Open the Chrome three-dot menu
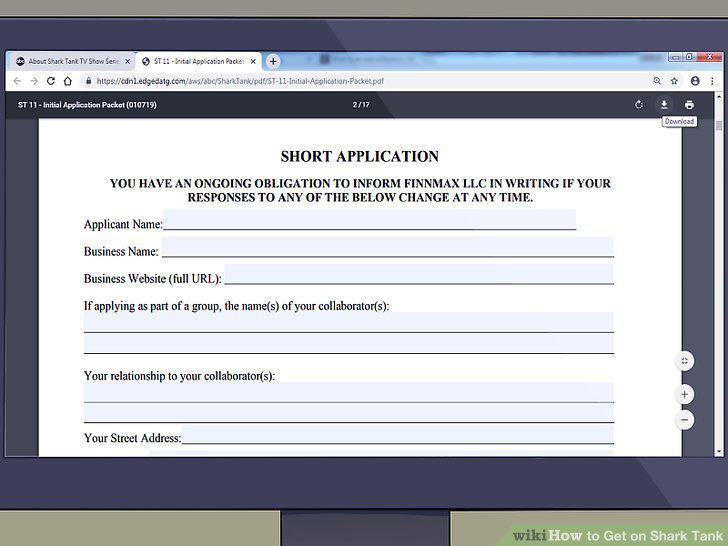The width and height of the screenshot is (728, 546). pyautogui.click(x=712, y=81)
